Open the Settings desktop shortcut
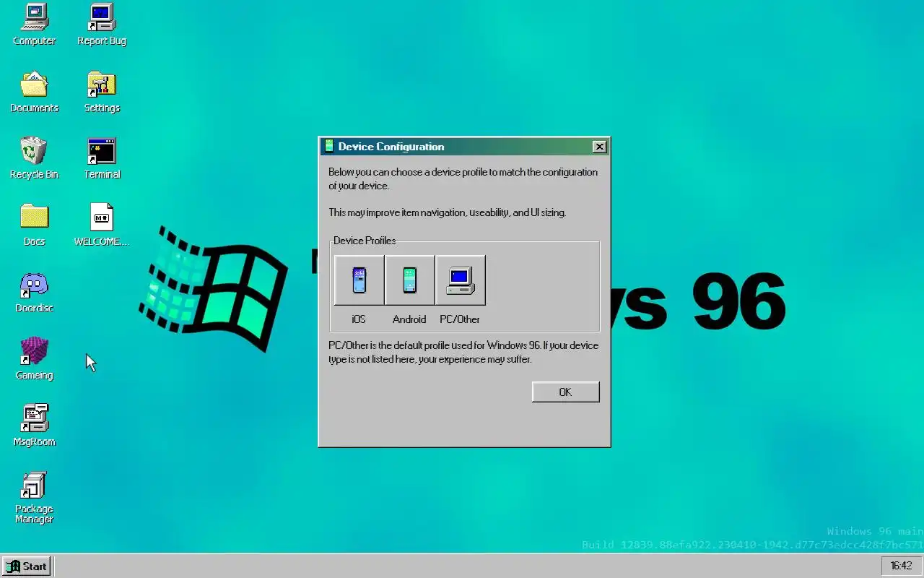This screenshot has height=578, width=924. click(x=102, y=85)
